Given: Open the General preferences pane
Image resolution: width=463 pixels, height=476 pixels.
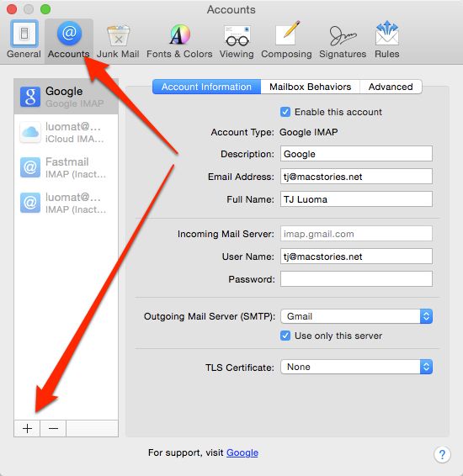Looking at the screenshot, I should click(x=24, y=40).
